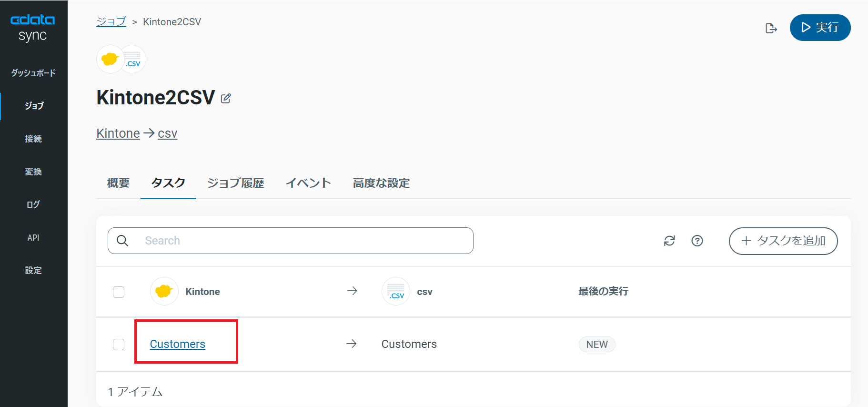The height and width of the screenshot is (407, 868).
Task: Click the CData Sync logo
Action: (x=33, y=27)
